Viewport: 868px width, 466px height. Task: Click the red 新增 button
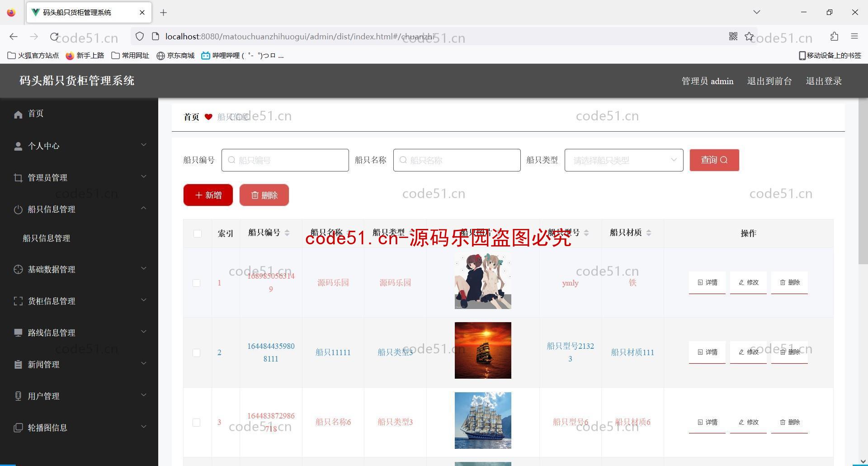[x=208, y=195]
